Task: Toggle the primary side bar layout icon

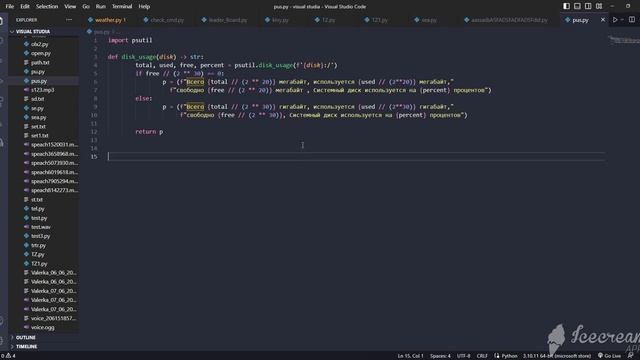Action: pos(566,6)
